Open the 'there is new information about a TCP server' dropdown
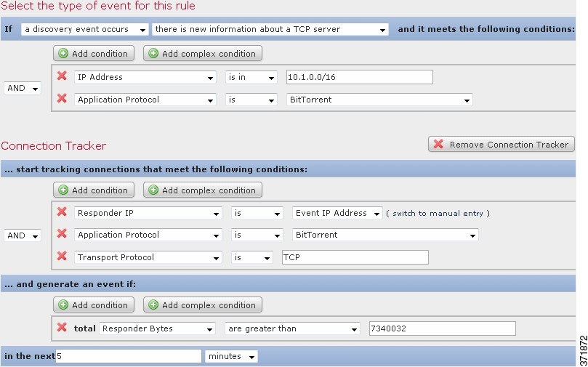 (x=270, y=29)
